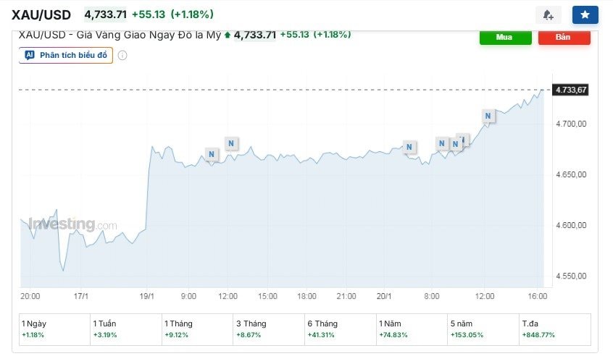Click the price alert bell icon

(x=548, y=14)
